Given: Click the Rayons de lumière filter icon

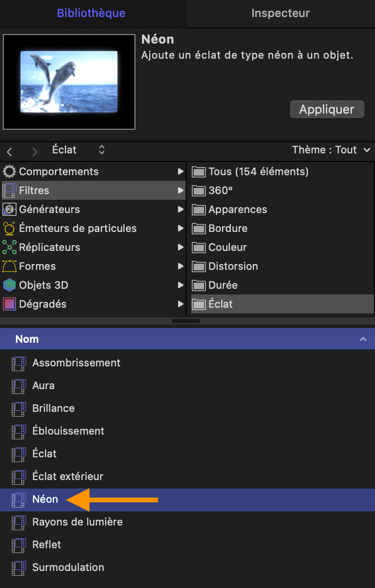Looking at the screenshot, I should pyautogui.click(x=19, y=522).
